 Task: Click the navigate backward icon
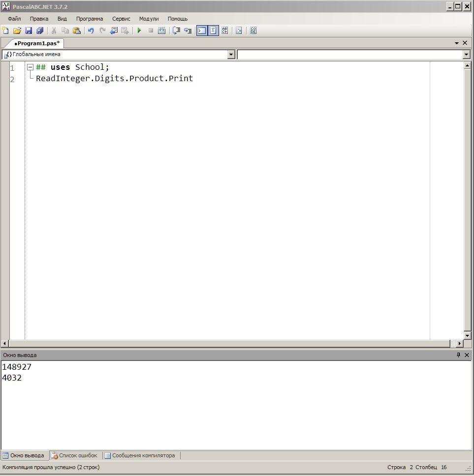[114, 30]
